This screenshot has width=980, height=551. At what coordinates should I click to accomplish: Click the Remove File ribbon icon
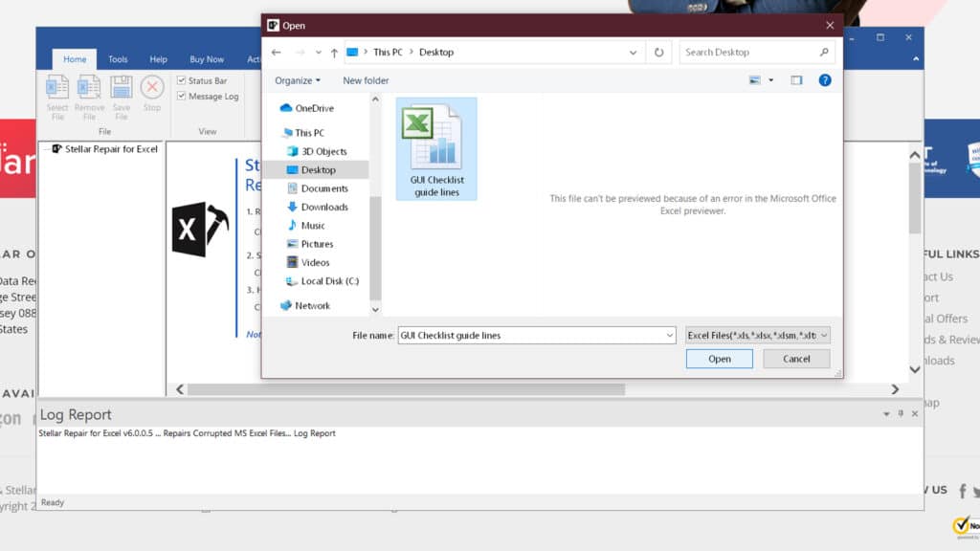tap(89, 98)
